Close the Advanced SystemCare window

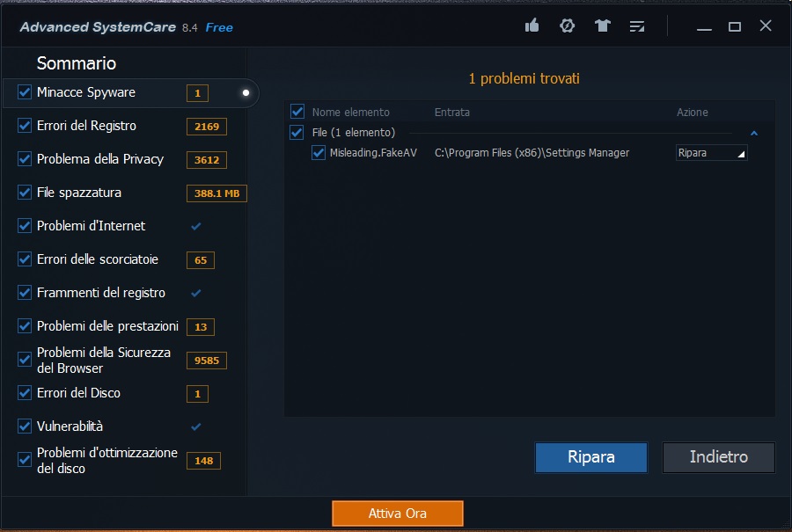766,26
